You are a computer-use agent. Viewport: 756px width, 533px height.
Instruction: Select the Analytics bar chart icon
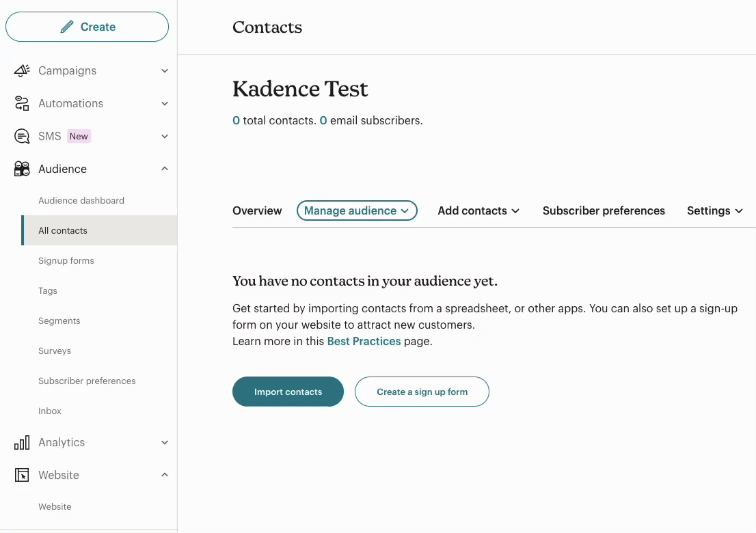pyautogui.click(x=21, y=442)
